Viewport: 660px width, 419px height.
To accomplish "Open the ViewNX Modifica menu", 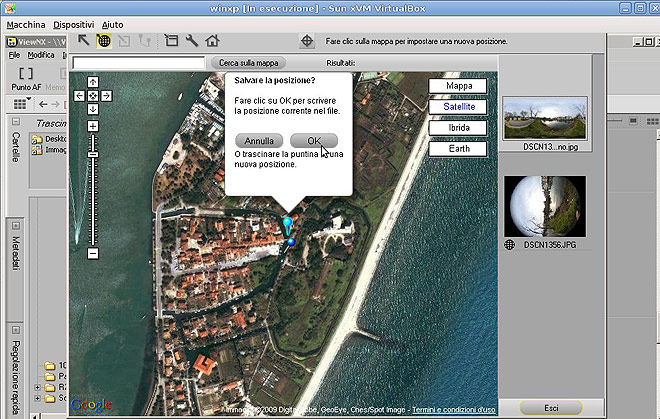I will (x=41, y=55).
